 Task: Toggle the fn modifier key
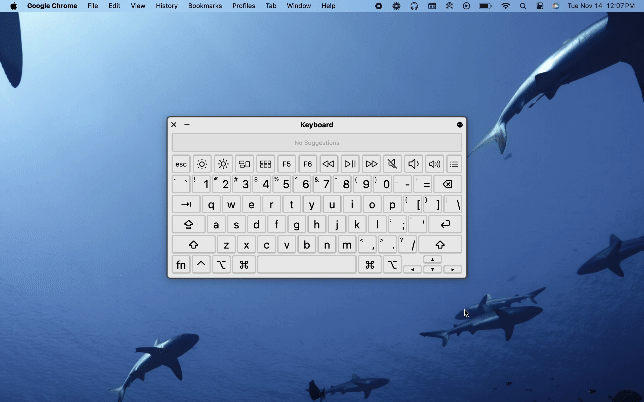pyautogui.click(x=181, y=265)
